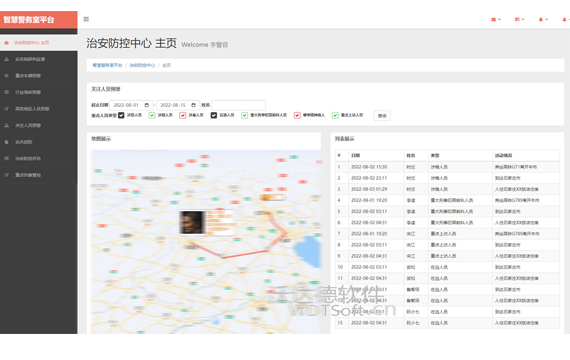The width and height of the screenshot is (570, 360).
Task: Click name 时迁 in row 1
Action: [x=411, y=167]
